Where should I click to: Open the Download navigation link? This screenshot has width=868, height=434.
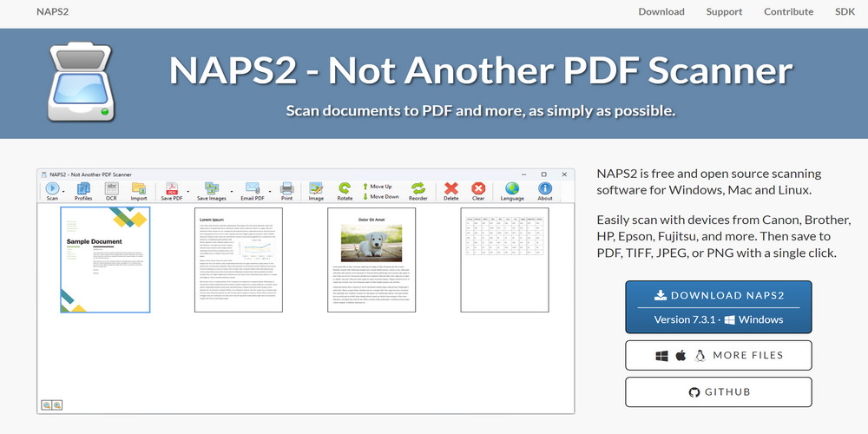tap(661, 11)
